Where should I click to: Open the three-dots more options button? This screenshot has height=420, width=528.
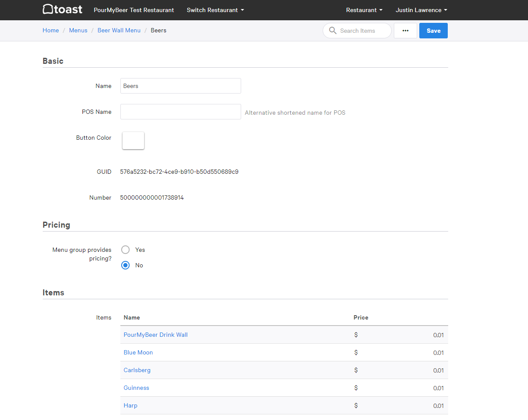click(x=405, y=31)
